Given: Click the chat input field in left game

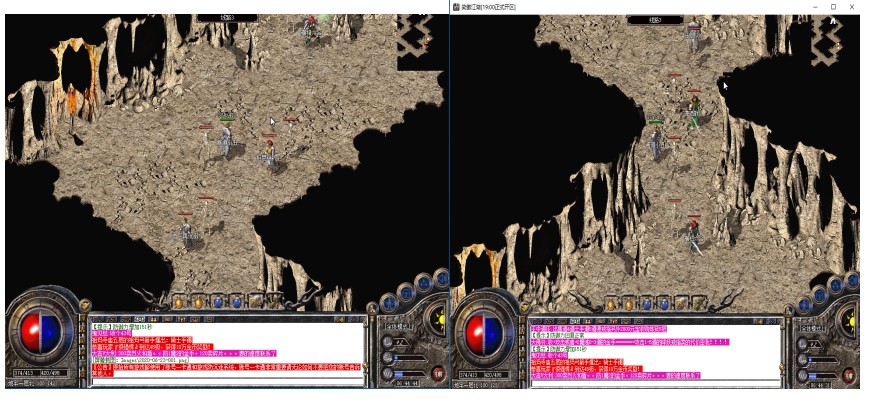Looking at the screenshot, I should point(226,382).
